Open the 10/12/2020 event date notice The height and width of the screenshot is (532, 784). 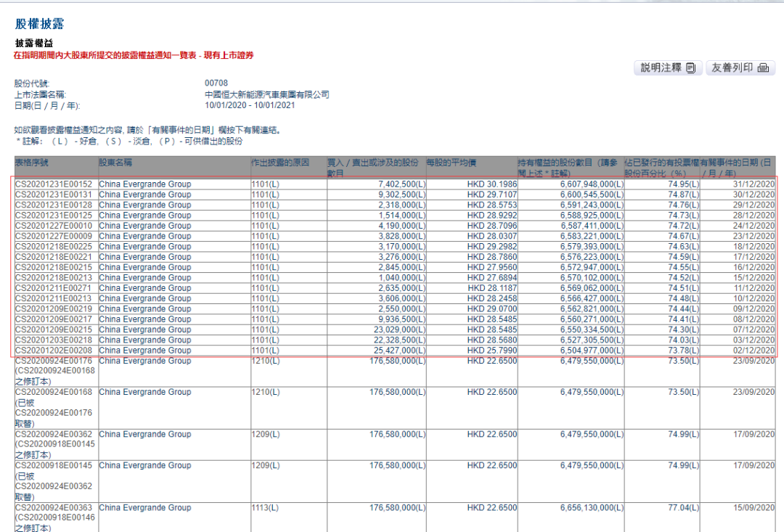coord(754,298)
